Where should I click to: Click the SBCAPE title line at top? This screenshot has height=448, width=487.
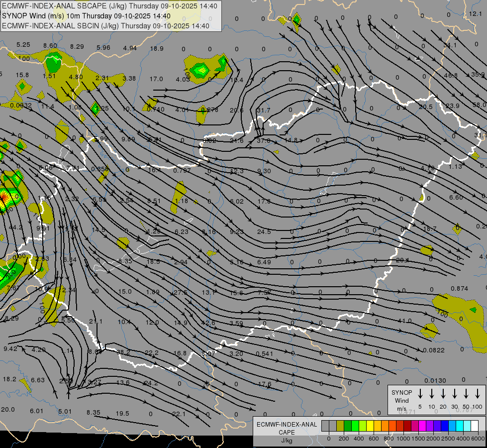coord(109,6)
